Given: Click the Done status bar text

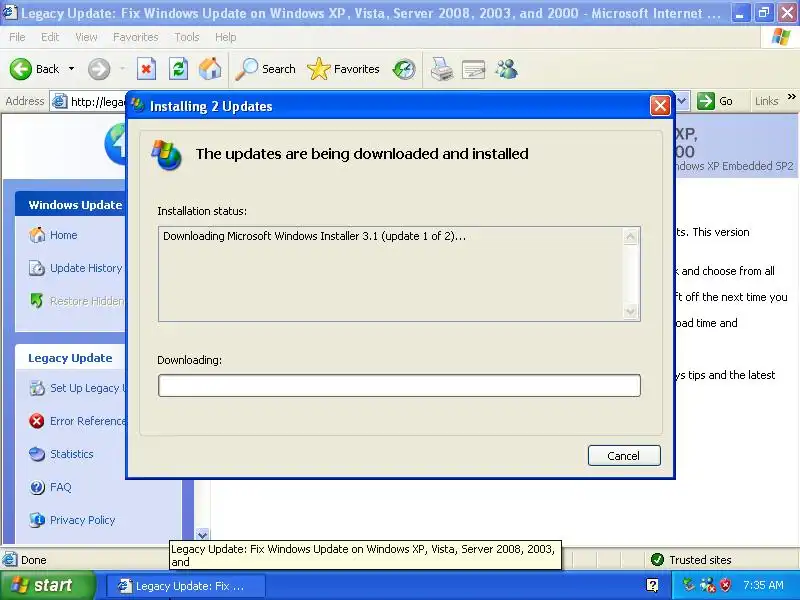Looking at the screenshot, I should click(34, 560).
